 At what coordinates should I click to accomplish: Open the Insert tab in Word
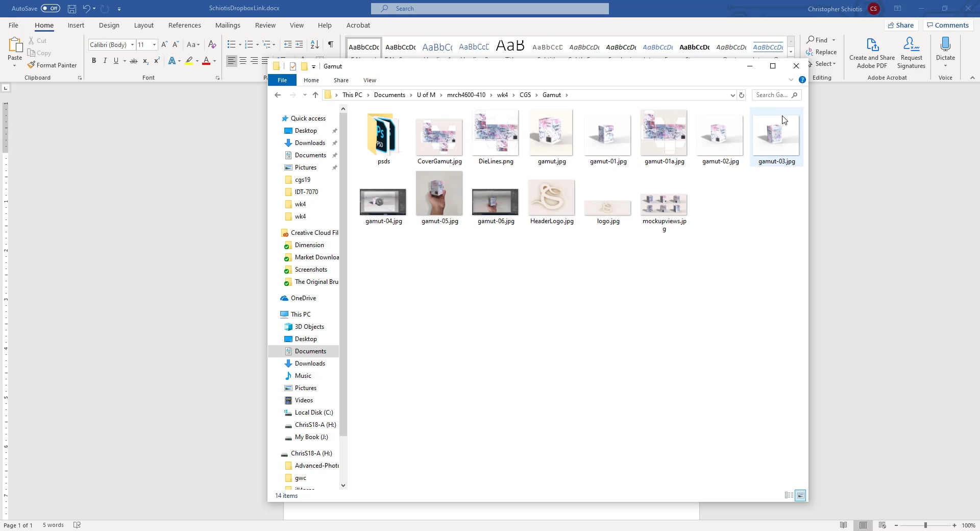[x=76, y=25]
